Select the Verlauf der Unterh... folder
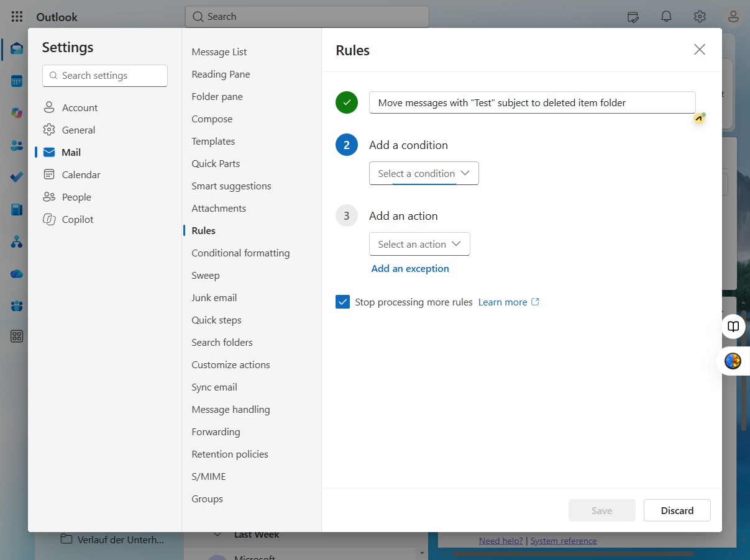Image resolution: width=750 pixels, height=560 pixels. point(112,540)
